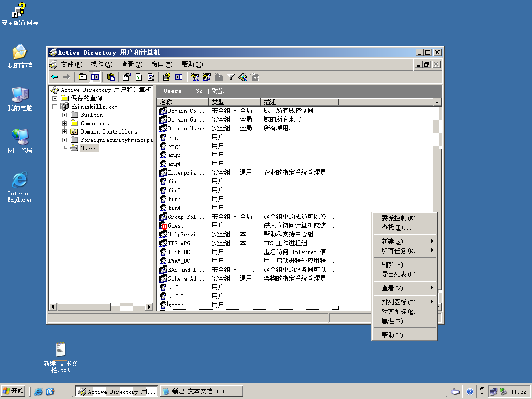Click the help question mark tray icon
532x399 pixels.
tap(470, 392)
